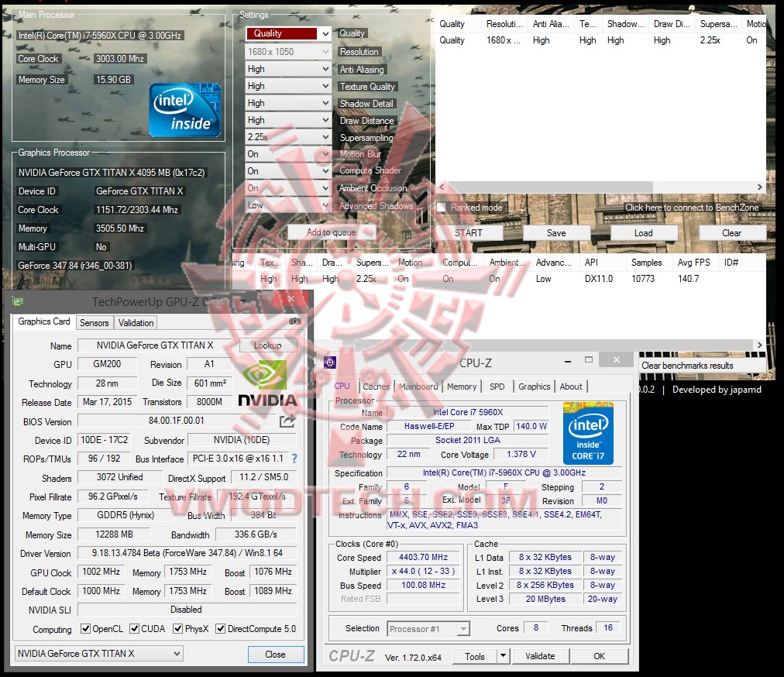Click the NVIDIA logo in GPU-Z

click(x=267, y=383)
